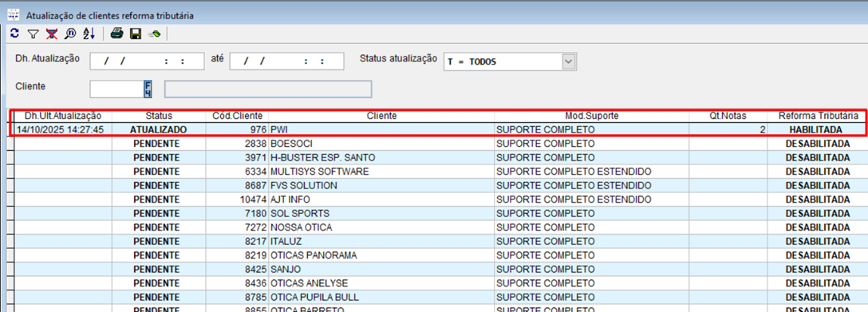Expand the Status atualização dropdown arrow

point(569,61)
